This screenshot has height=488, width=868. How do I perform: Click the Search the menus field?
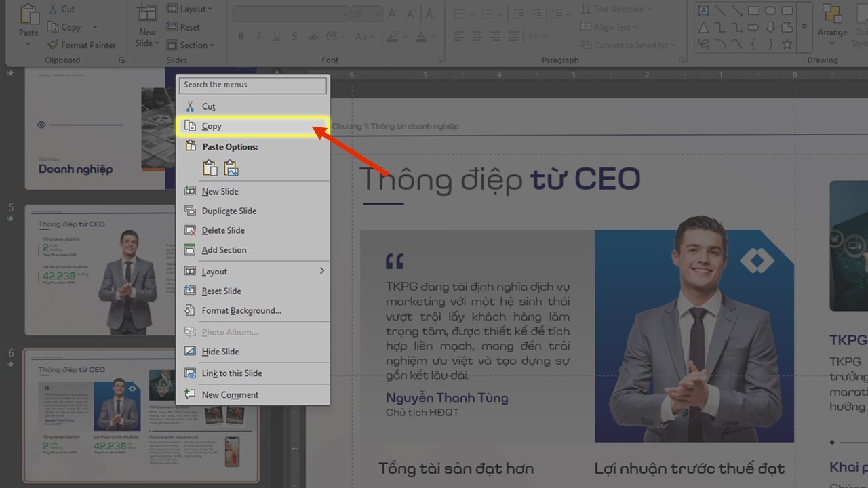[x=252, y=85]
